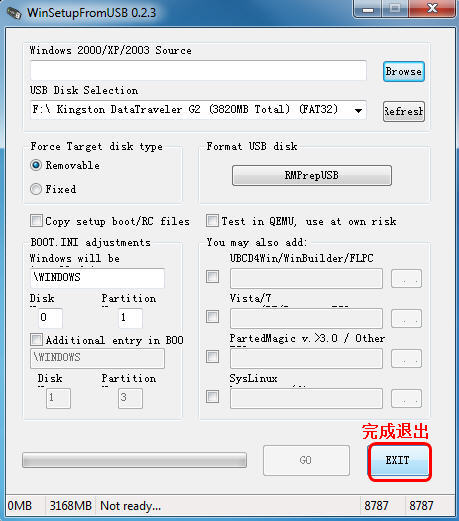
Task: Open browse dialog for Vista/7 source
Action: (x=406, y=318)
